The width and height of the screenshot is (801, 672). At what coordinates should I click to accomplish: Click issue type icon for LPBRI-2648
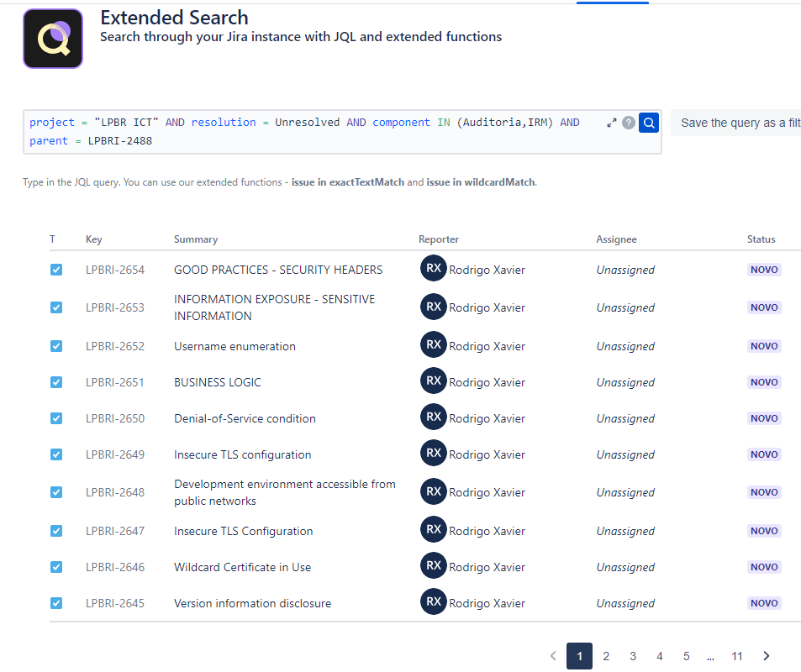tap(56, 492)
